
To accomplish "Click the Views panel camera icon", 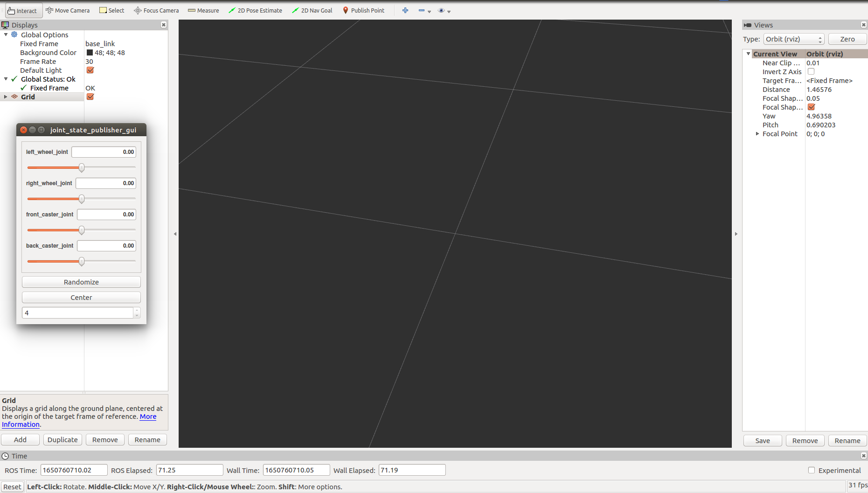I will (748, 25).
